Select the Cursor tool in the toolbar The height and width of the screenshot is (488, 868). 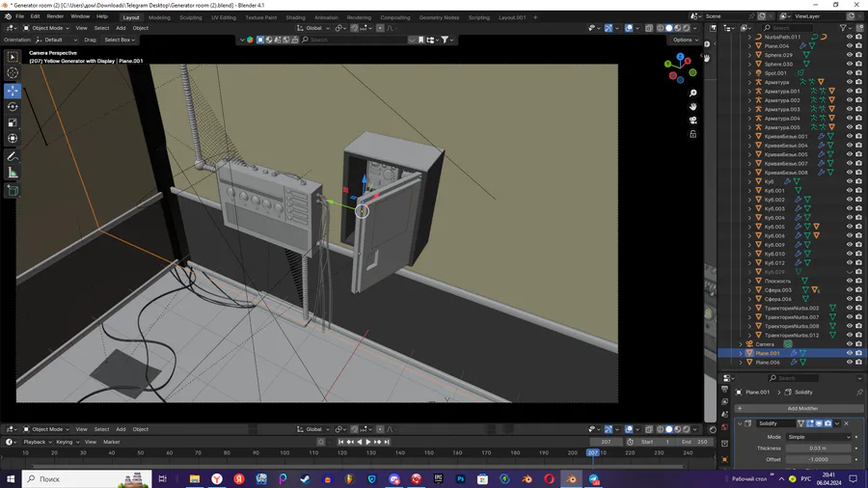click(x=13, y=73)
